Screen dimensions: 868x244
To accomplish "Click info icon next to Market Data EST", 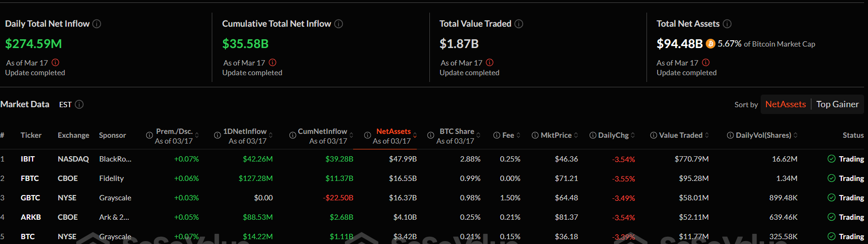I will click(79, 104).
